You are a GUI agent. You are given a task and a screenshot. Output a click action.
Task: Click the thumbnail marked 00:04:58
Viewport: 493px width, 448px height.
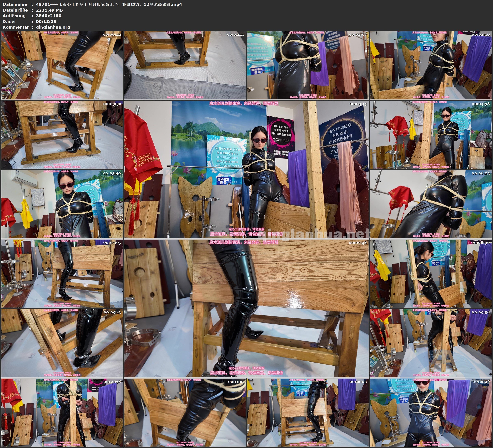click(431, 134)
